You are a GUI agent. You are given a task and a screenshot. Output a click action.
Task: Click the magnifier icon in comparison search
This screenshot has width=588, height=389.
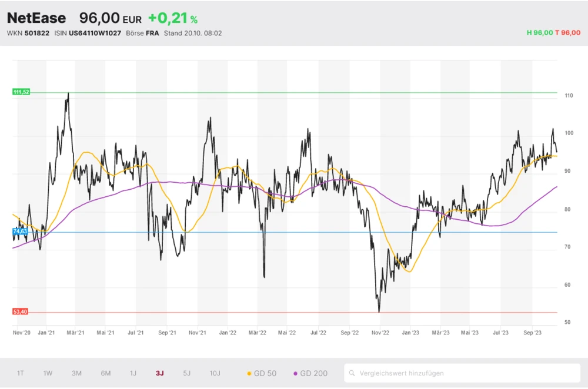pos(353,373)
